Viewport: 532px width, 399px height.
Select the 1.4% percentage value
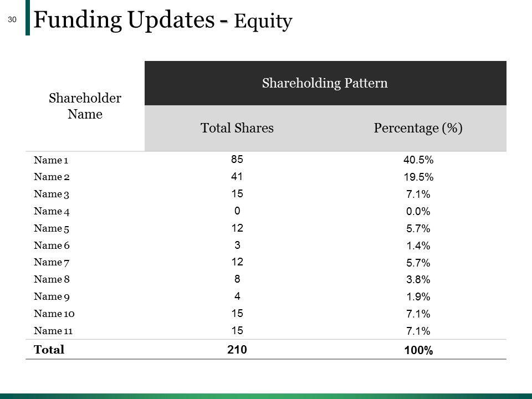[418, 246]
